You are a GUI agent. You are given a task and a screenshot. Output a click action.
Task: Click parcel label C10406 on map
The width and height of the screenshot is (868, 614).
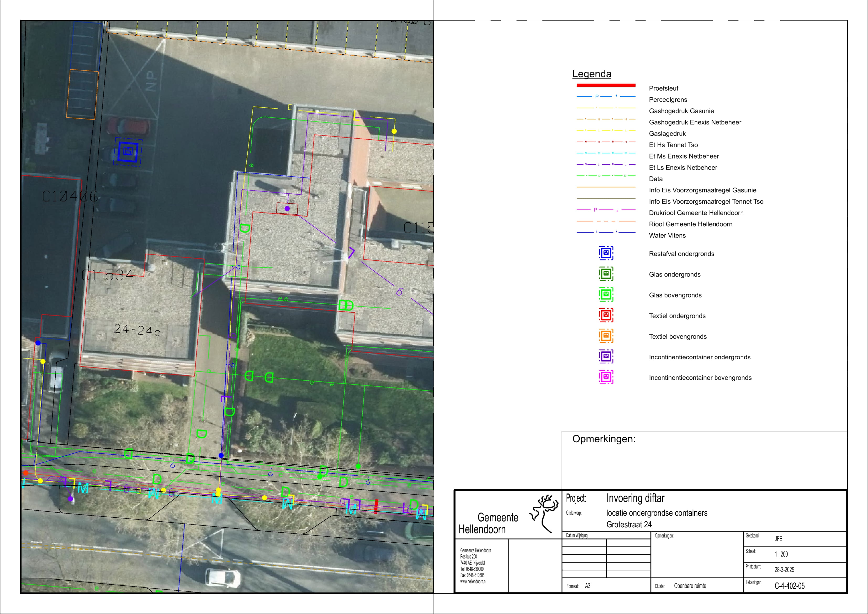pos(70,196)
